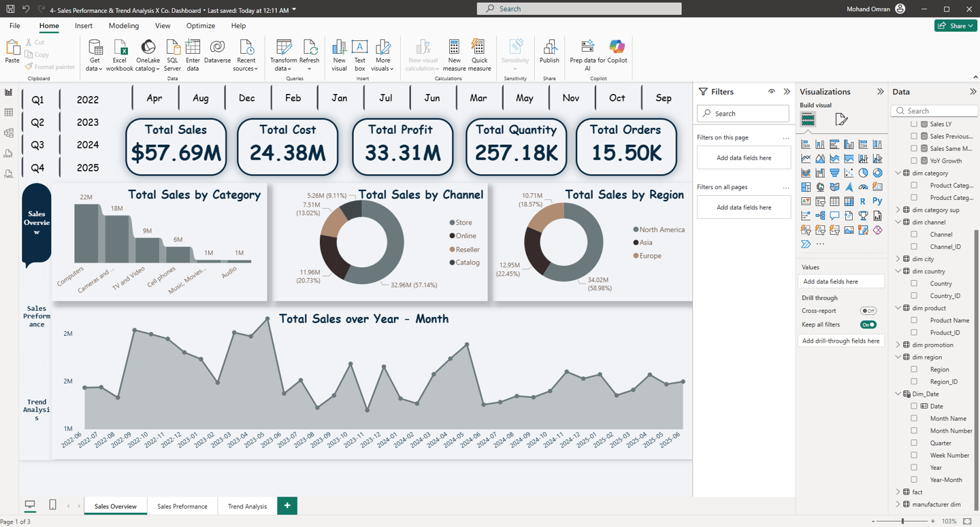Expand the manufacturer dim table
The width and height of the screenshot is (980, 527).
click(898, 504)
